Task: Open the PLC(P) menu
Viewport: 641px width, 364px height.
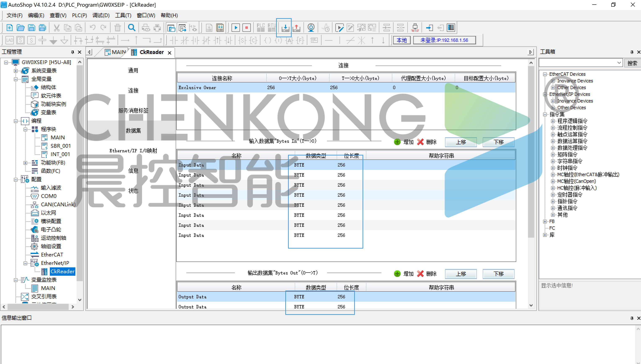Action: pyautogui.click(x=79, y=15)
